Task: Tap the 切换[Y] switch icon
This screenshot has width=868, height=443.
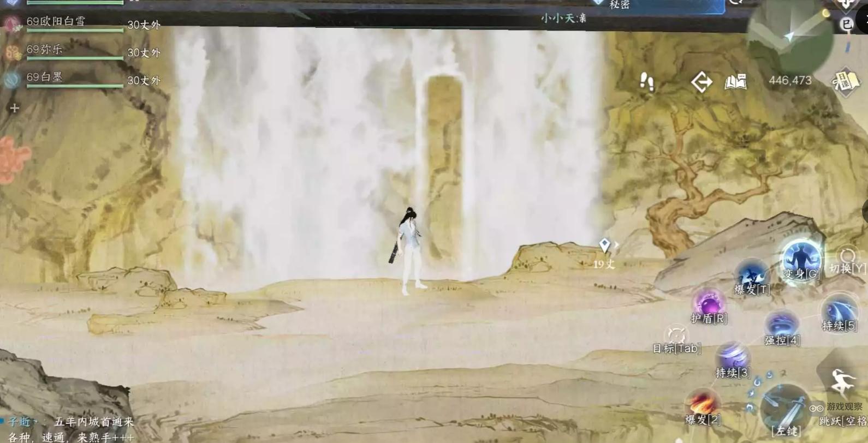Action: point(847,256)
